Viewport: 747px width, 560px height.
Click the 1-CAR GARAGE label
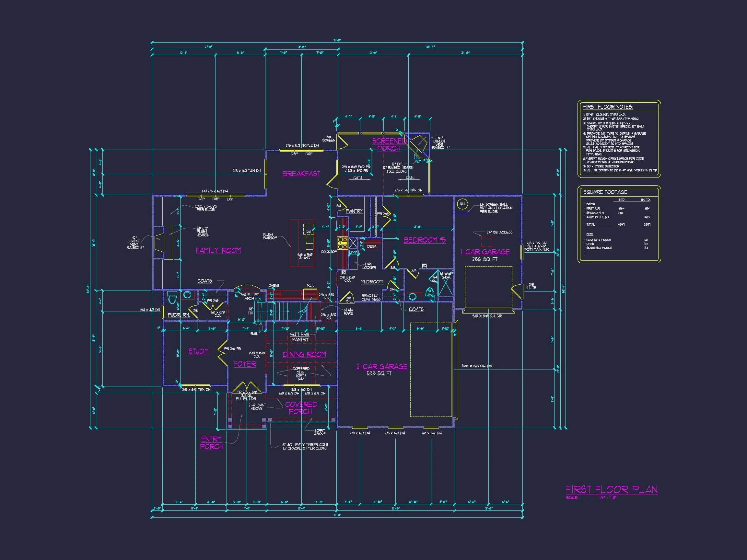tap(485, 252)
